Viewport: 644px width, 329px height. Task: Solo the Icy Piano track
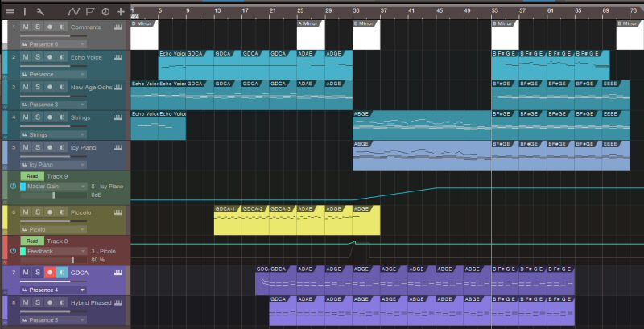coord(37,147)
